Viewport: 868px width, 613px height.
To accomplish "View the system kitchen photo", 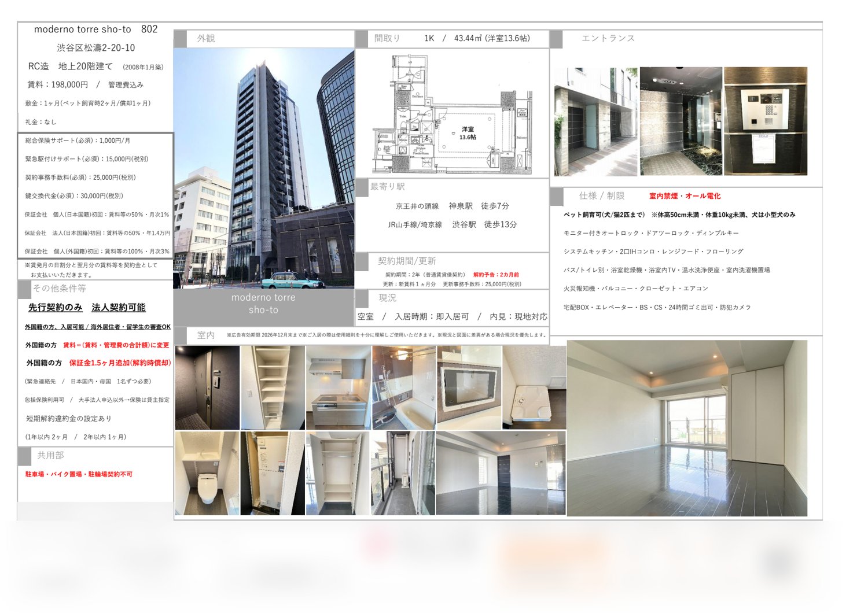I will tap(338, 387).
